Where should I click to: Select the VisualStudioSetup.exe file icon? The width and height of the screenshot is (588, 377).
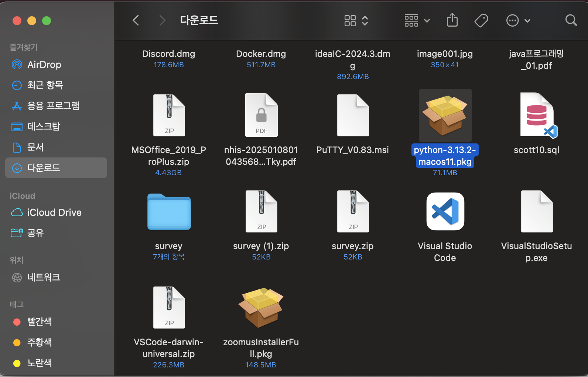click(x=537, y=211)
